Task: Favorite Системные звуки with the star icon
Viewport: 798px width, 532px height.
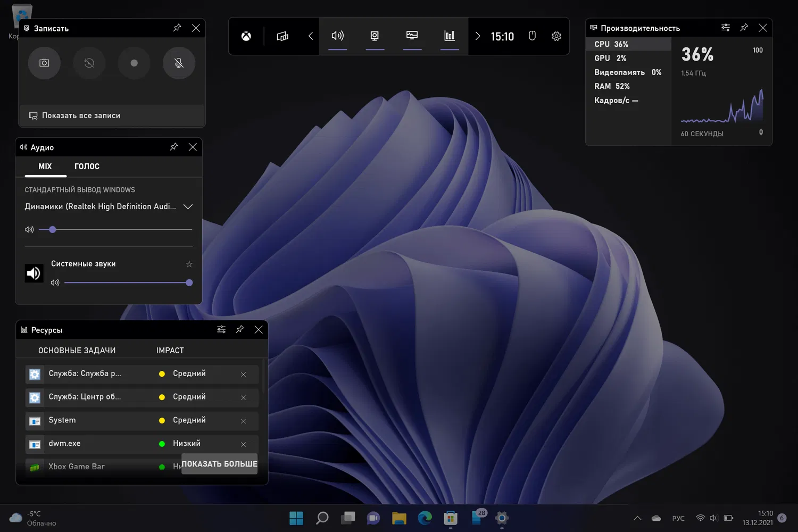Action: (189, 264)
